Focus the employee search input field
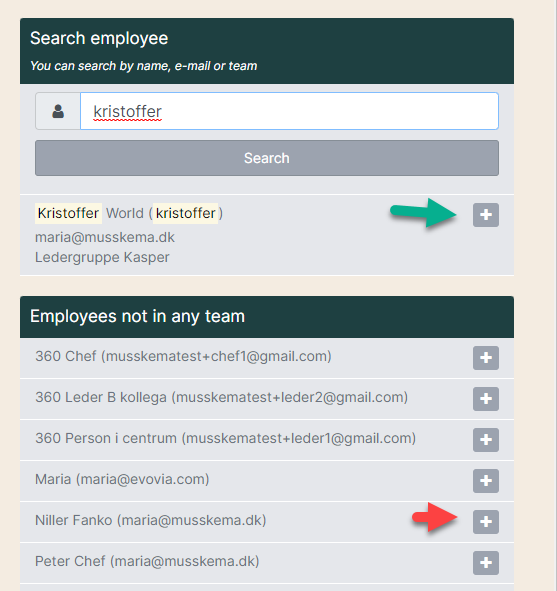Viewport: 557px width, 591px height. coord(289,111)
